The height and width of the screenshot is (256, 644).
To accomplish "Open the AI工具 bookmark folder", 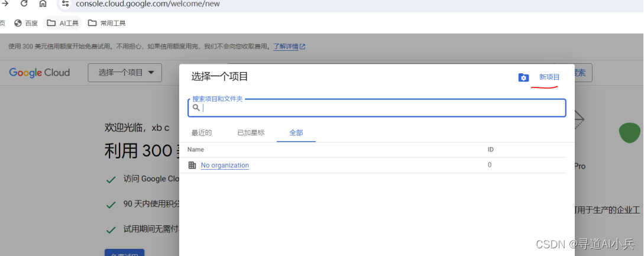I will (x=63, y=23).
